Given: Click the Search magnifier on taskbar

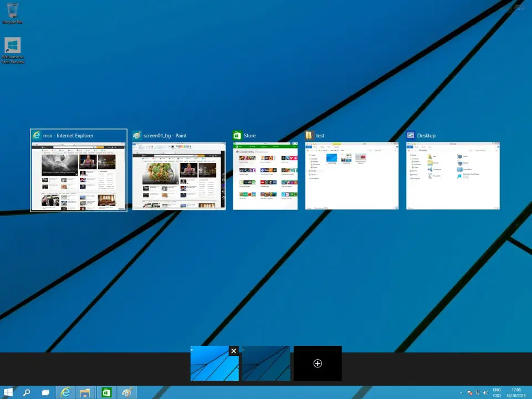Looking at the screenshot, I should coord(27,392).
